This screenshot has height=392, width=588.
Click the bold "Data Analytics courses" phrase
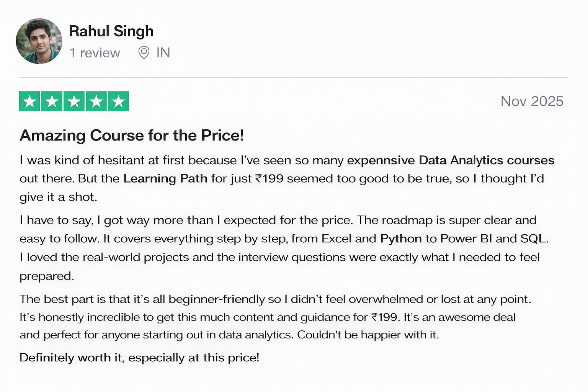487,160
